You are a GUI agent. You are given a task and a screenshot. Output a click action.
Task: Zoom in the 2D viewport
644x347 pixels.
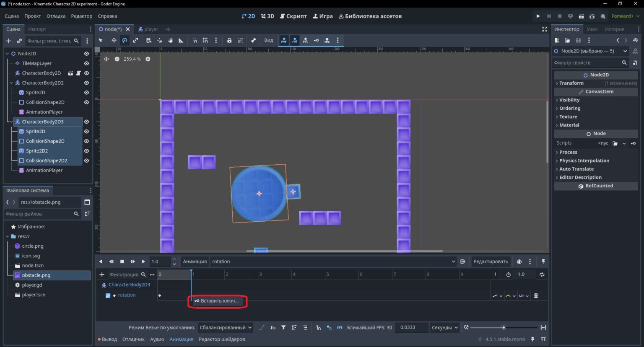pos(148,59)
